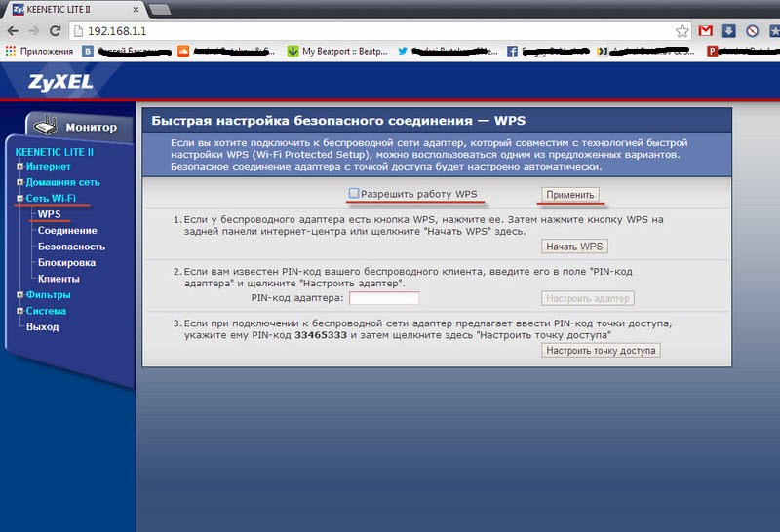The width and height of the screenshot is (780, 532).
Task: Bookmark page using the star icon
Action: (682, 31)
